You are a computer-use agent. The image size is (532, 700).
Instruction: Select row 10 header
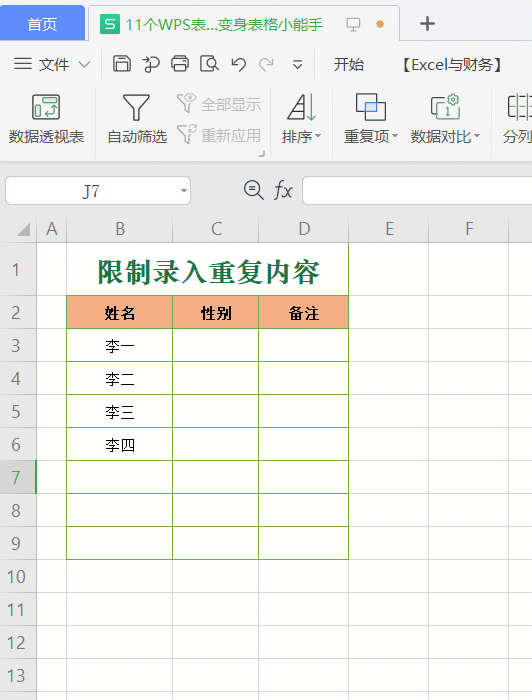(18, 576)
